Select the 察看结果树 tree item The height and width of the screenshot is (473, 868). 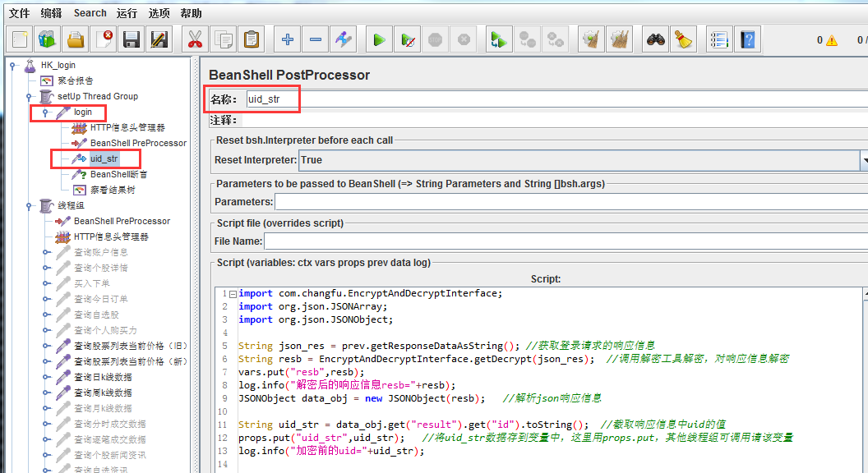click(113, 190)
